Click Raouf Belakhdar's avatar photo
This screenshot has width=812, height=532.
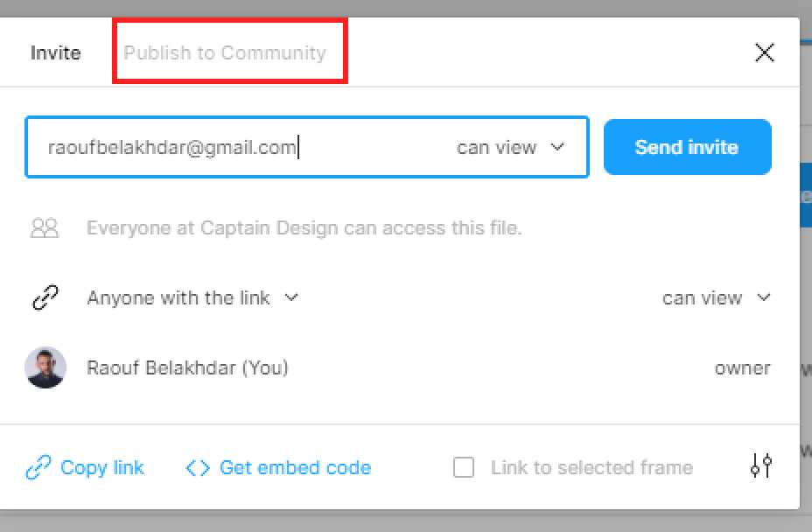[45, 367]
